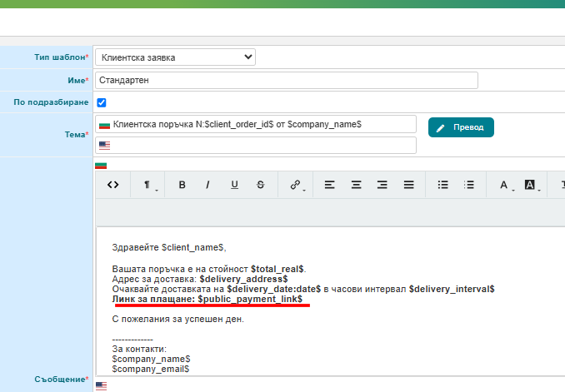Center align the text
The height and width of the screenshot is (392, 565).
pos(356,185)
